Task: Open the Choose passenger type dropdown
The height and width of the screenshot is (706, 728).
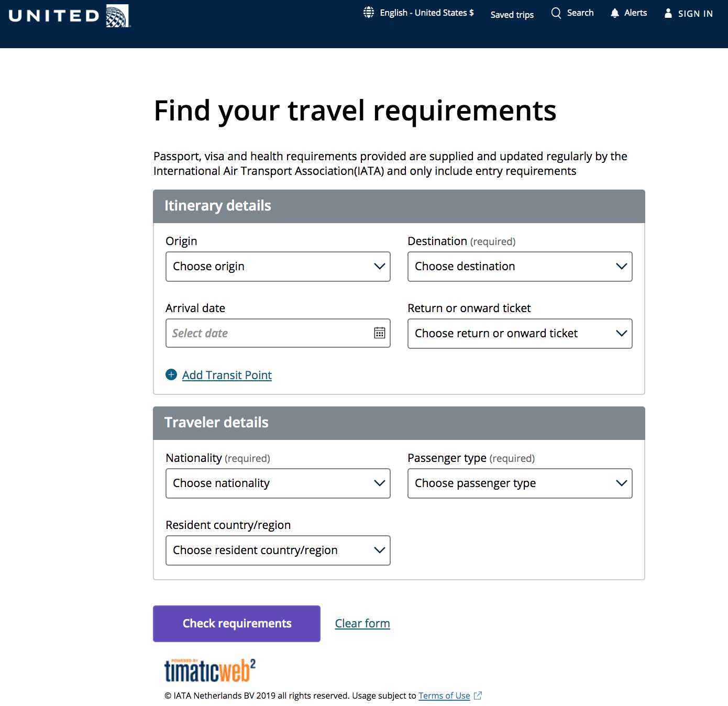Action: point(519,483)
